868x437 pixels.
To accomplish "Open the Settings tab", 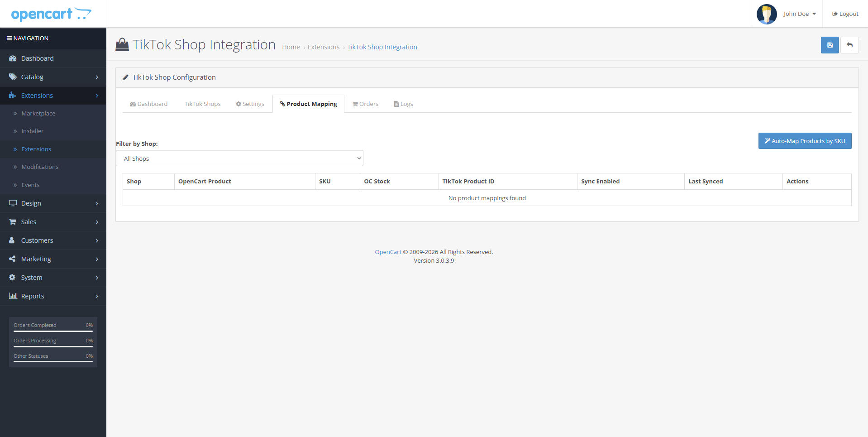I will pyautogui.click(x=250, y=104).
